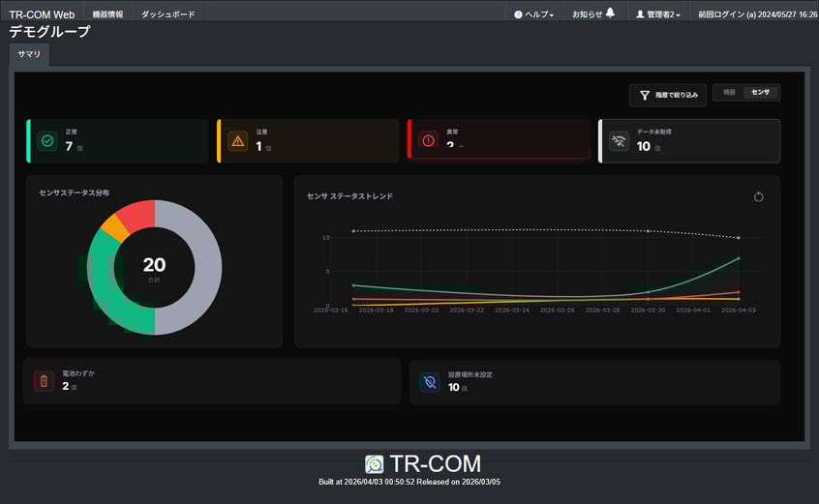Click the TR-COM Web brand link
The width and height of the screenshot is (819, 504).
coord(42,15)
